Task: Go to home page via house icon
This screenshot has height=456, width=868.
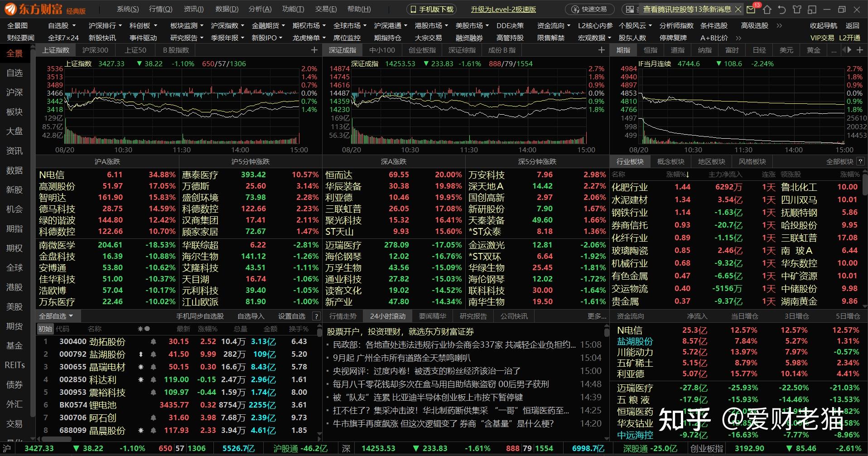Action: 767,9
